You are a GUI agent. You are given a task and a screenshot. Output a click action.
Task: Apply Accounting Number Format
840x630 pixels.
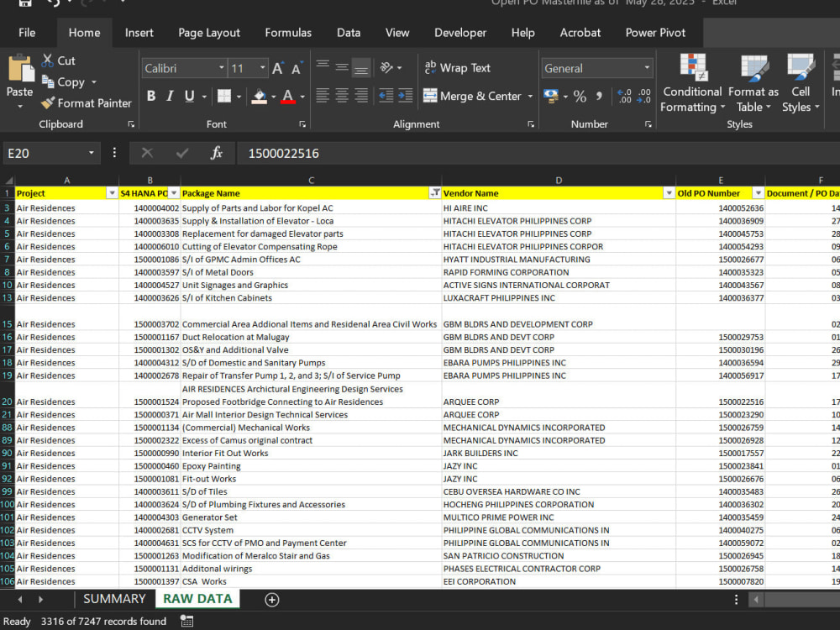(551, 96)
